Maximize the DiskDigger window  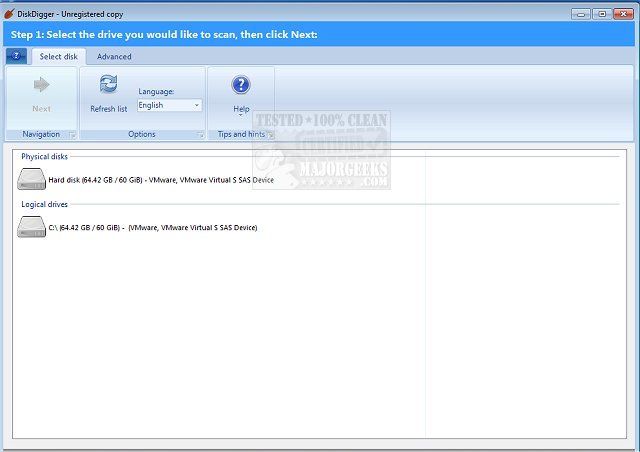[602, 13]
